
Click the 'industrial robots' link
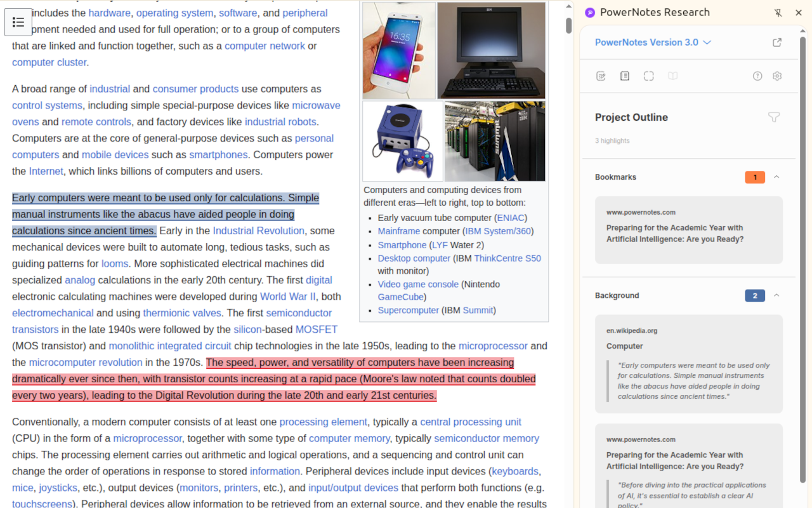pyautogui.click(x=280, y=122)
